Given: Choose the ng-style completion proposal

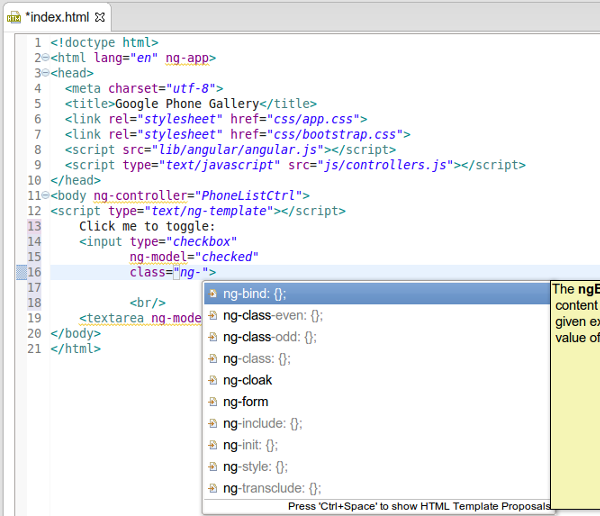Looking at the screenshot, I should pos(377,467).
